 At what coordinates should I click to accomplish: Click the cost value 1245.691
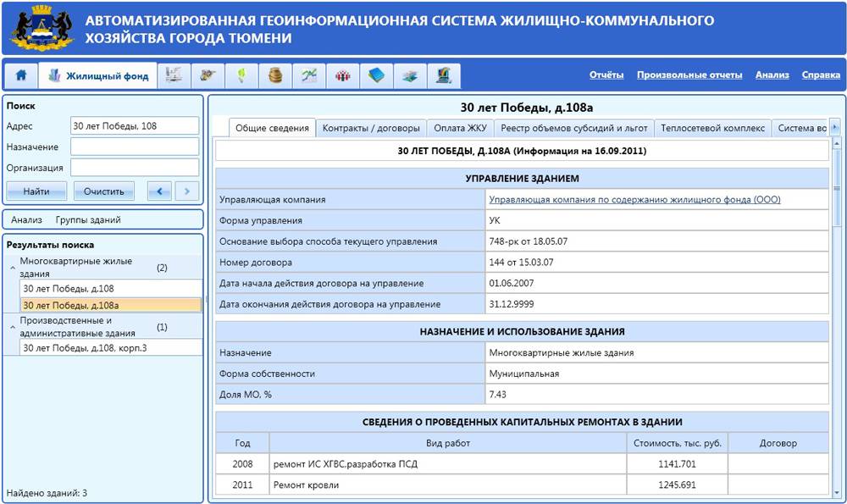(678, 485)
